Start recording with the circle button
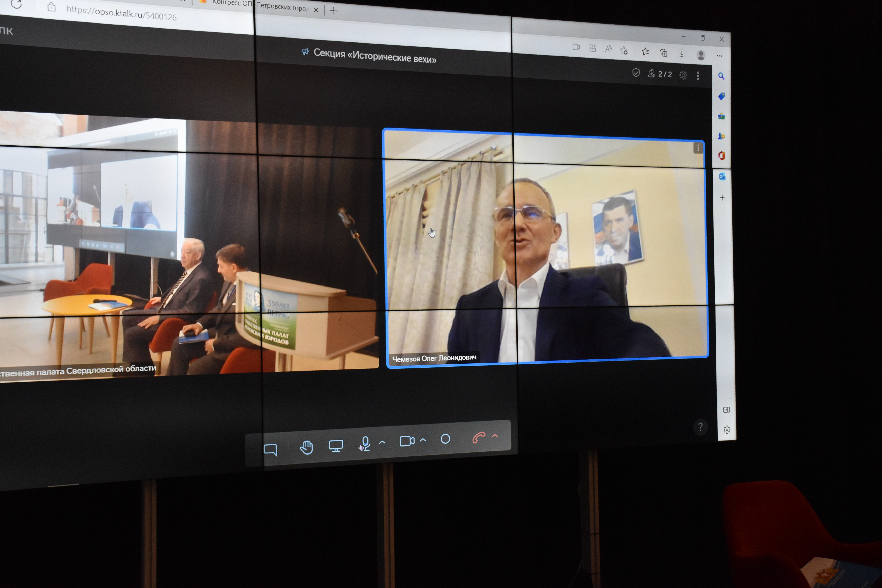882x588 pixels. click(x=445, y=439)
